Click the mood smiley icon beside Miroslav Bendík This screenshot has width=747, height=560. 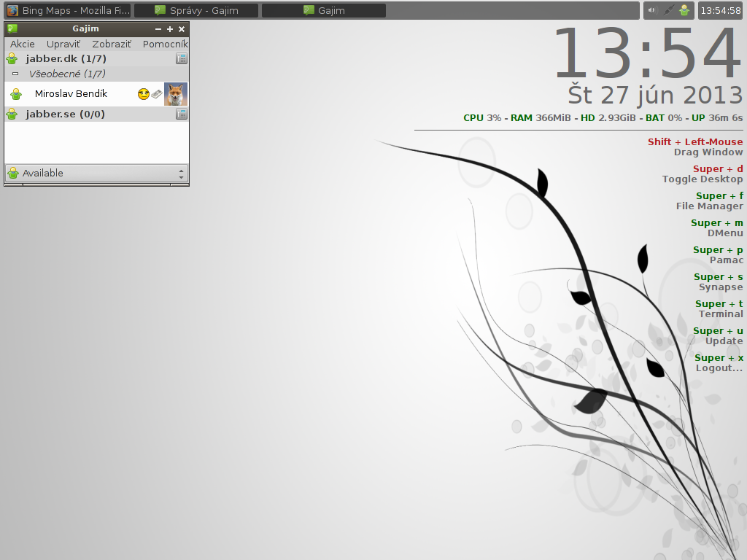(x=144, y=94)
